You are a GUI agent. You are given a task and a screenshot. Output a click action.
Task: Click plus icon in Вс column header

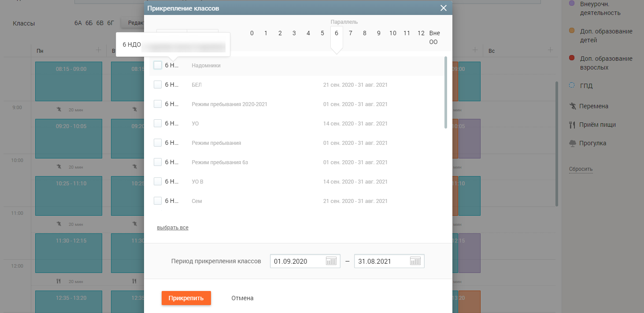[550, 51]
